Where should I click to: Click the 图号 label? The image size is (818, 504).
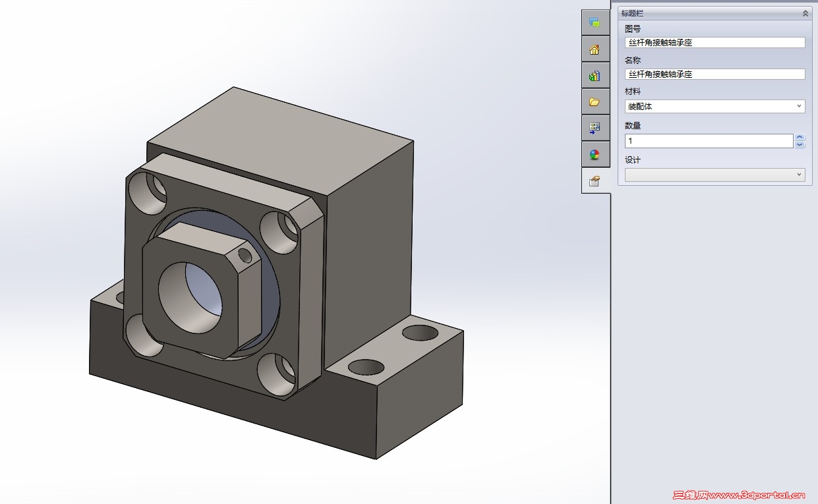coord(633,29)
